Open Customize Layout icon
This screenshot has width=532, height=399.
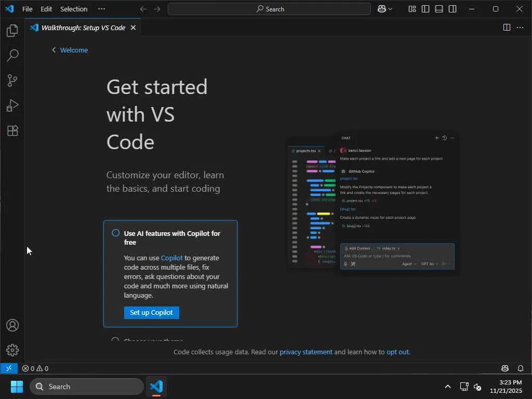[412, 9]
